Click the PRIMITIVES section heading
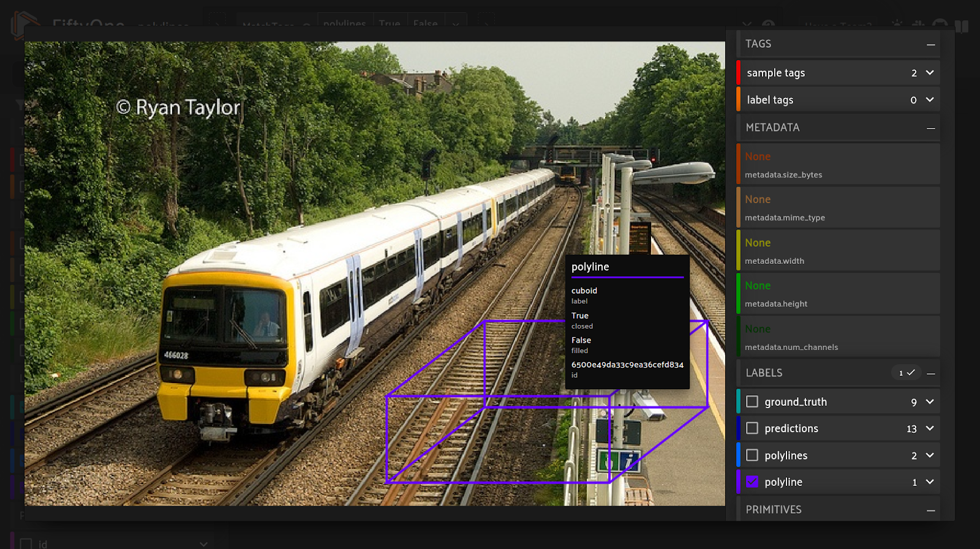 pos(774,510)
